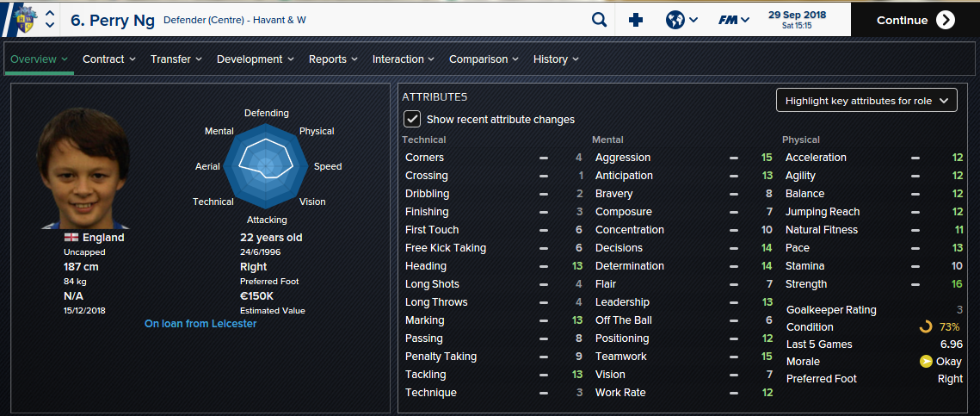
Task: Select the Penalty Taking attribute label
Action: click(441, 357)
